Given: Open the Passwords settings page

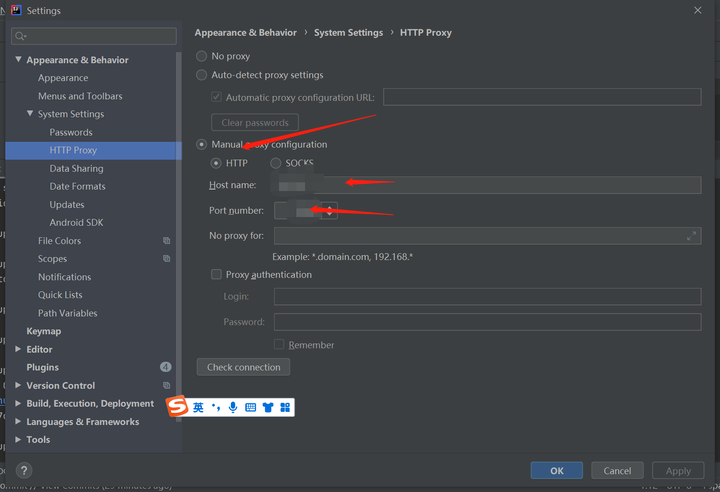Looking at the screenshot, I should click(71, 132).
